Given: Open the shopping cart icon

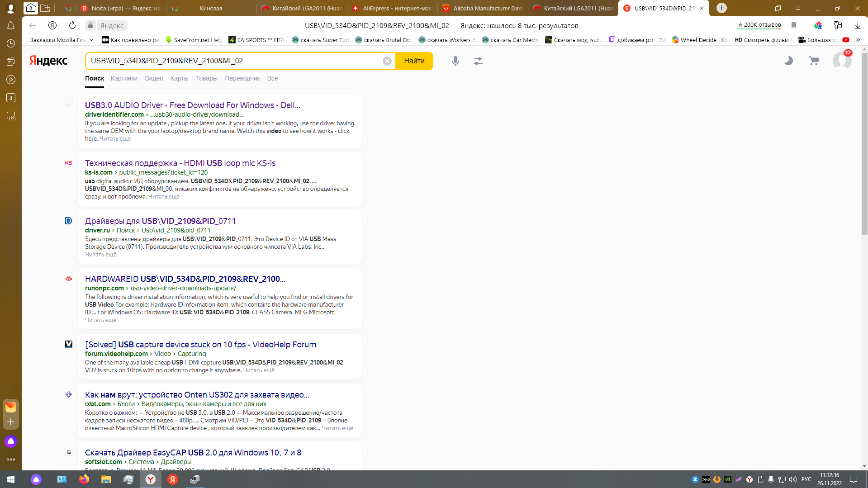Looking at the screenshot, I should tap(814, 61).
